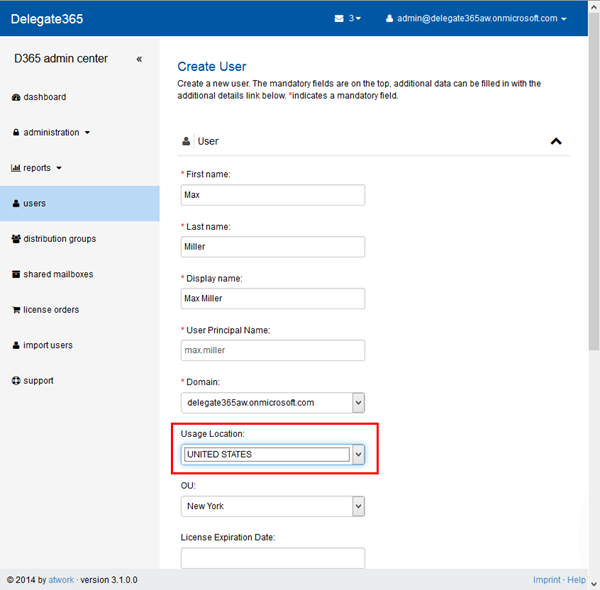Click the License Expiration Date field
Viewport: 600px width, 590px height.
273,557
